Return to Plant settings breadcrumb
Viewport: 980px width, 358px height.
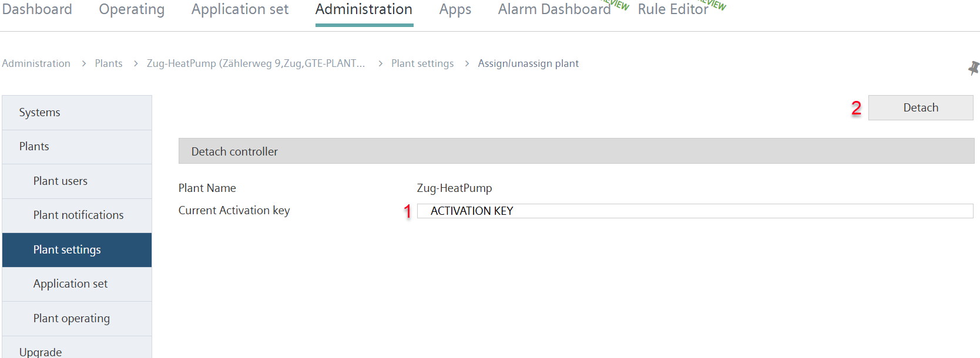pyautogui.click(x=422, y=63)
